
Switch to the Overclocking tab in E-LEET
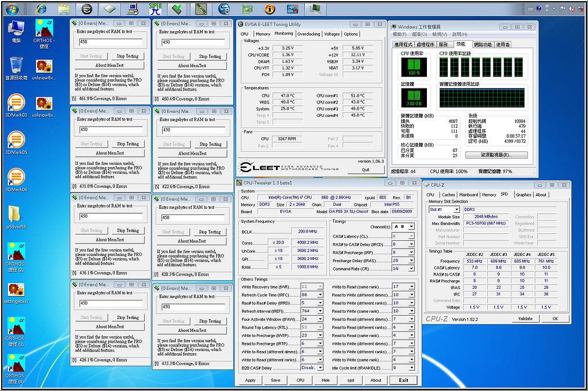[x=309, y=34]
